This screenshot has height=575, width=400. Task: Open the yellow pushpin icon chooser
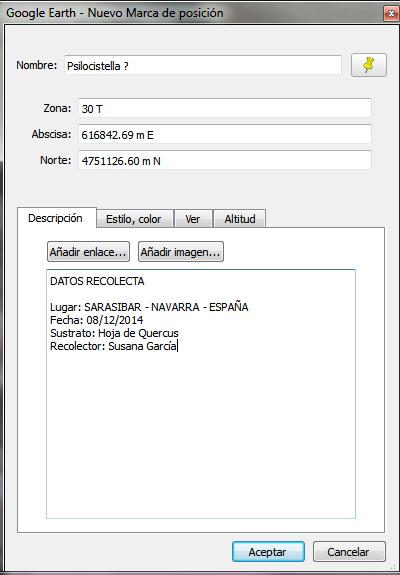pyautogui.click(x=369, y=65)
